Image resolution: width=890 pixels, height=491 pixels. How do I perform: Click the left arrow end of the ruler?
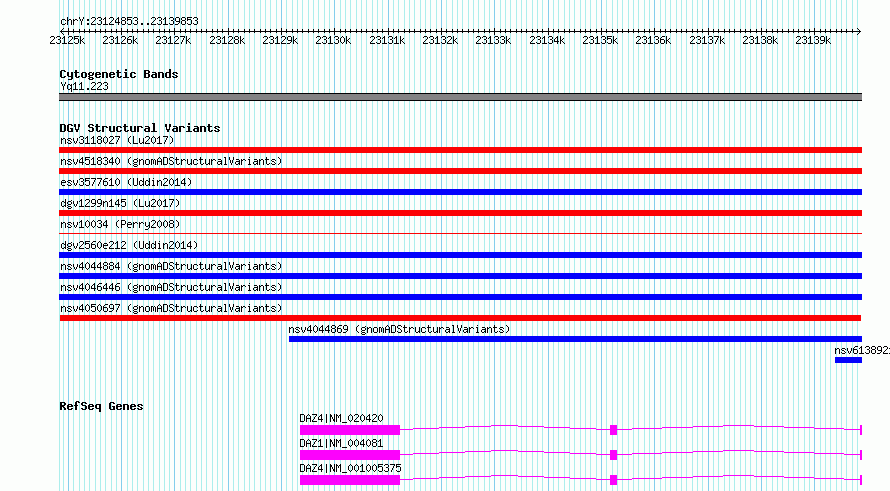(x=62, y=31)
